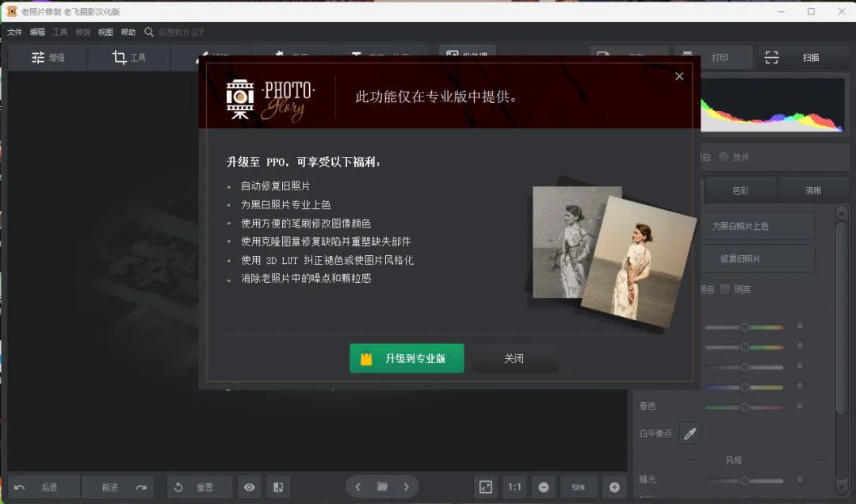The width and height of the screenshot is (856, 504).
Task: Click the undo arrow icon next to 后退
Action: [20, 487]
